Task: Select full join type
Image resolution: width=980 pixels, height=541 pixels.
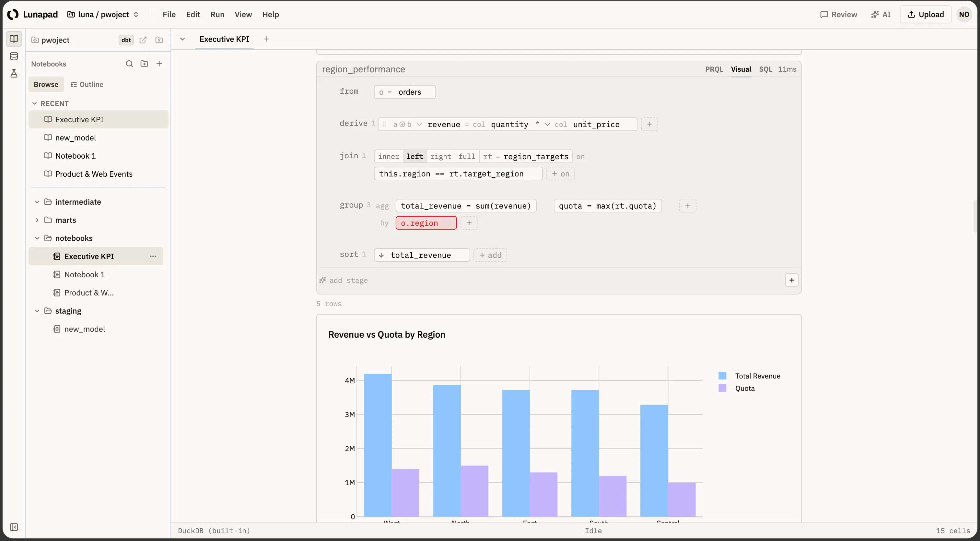Action: point(466,156)
